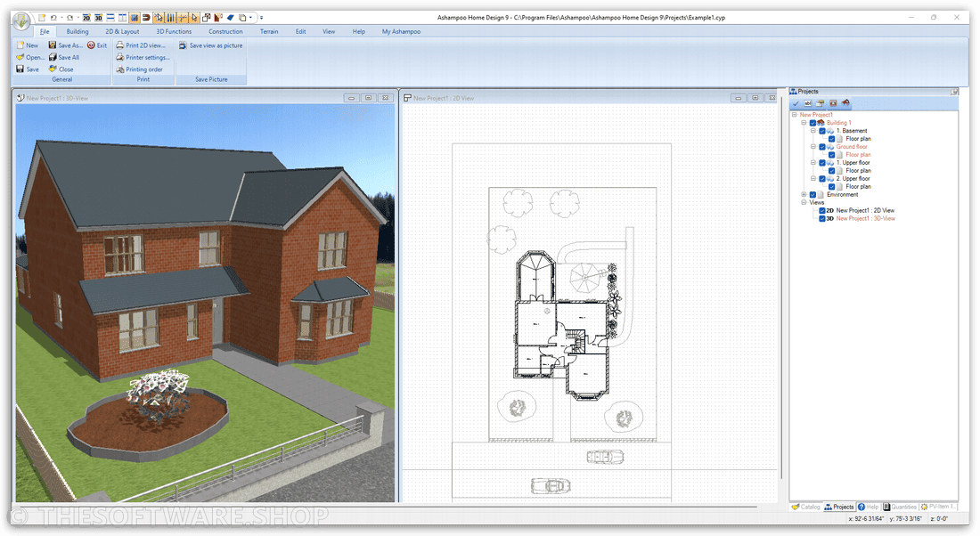Click the Print 2D view printer icon
The height and width of the screenshot is (536, 980).
[x=120, y=45]
